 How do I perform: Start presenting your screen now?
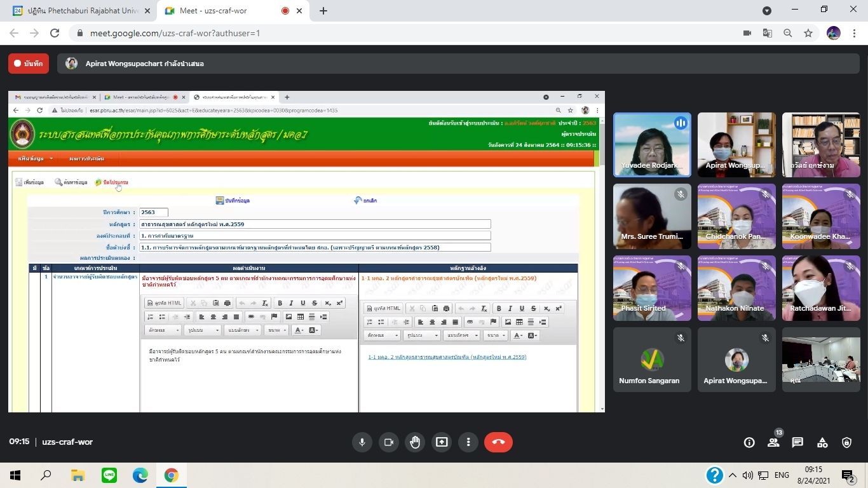[x=442, y=442]
